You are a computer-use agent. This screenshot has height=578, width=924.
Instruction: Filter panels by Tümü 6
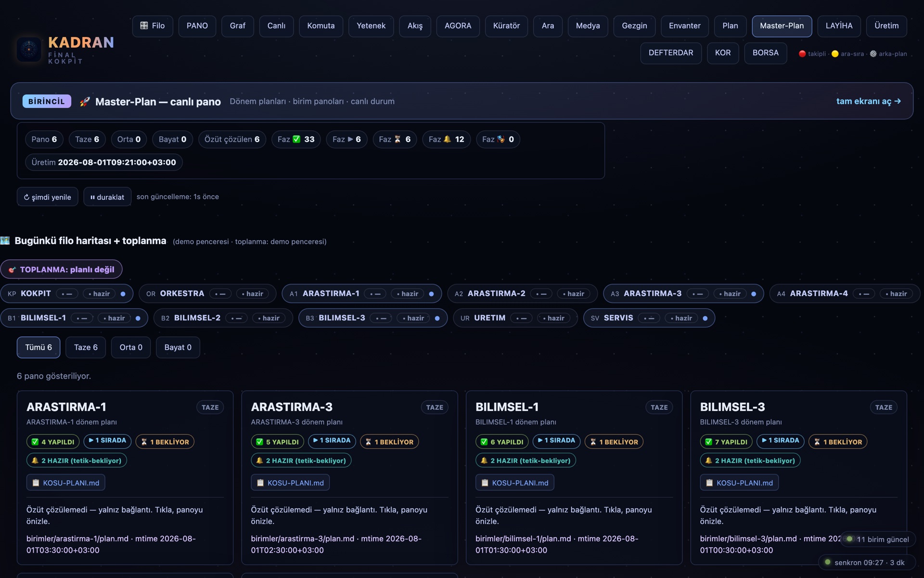[38, 347]
